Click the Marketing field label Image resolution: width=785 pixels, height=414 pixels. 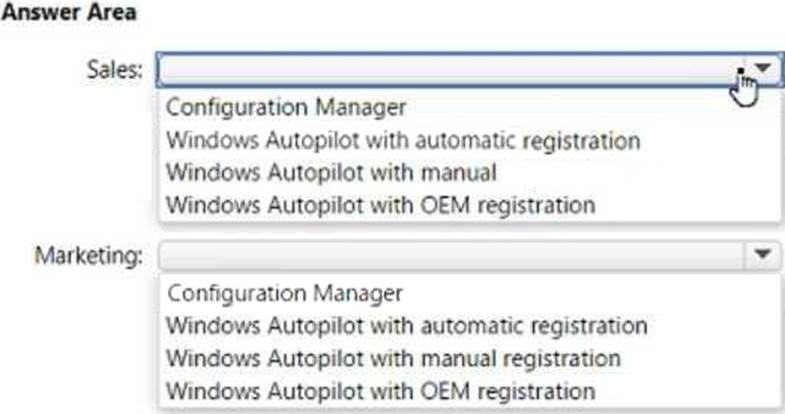pos(90,256)
